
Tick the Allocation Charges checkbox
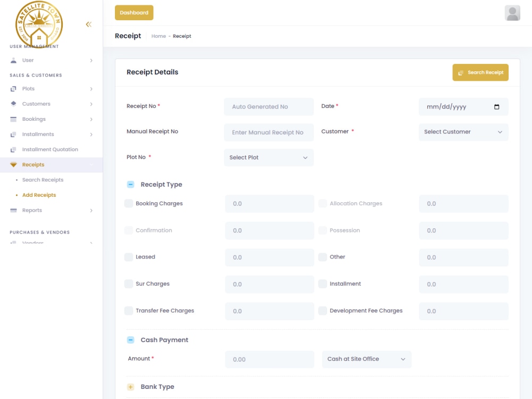(323, 203)
